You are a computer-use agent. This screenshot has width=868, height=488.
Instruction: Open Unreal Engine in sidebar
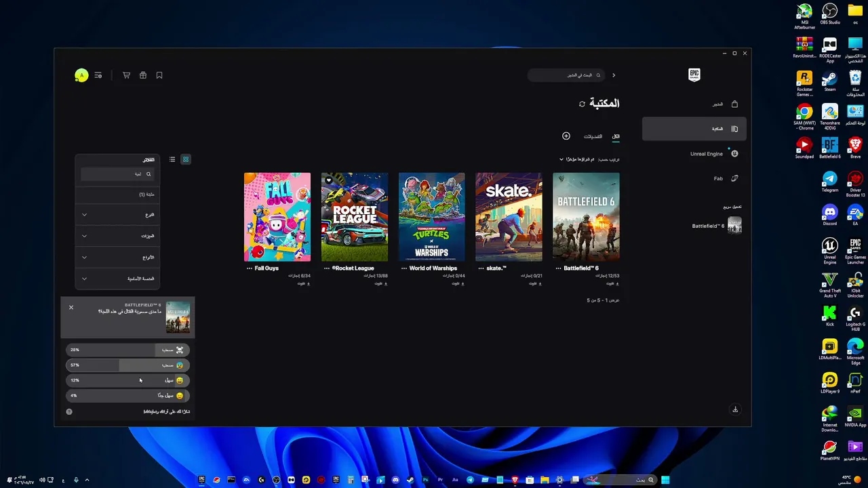pos(693,154)
